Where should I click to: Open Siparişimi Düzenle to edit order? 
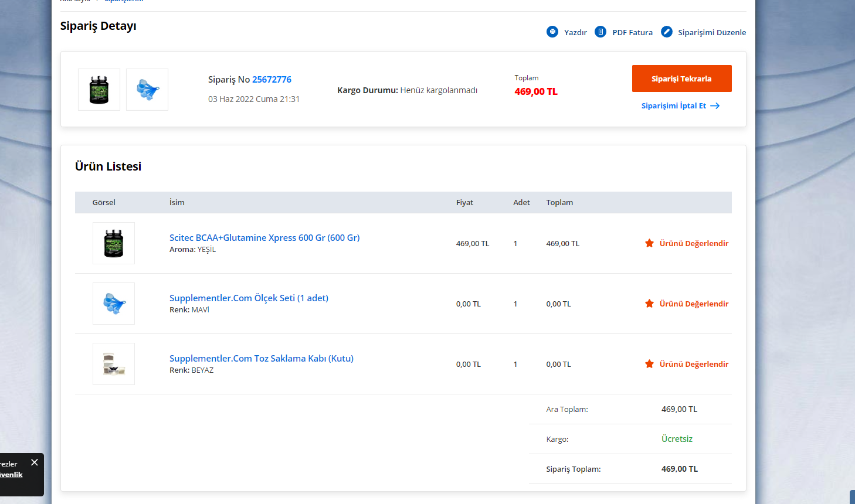click(x=712, y=32)
